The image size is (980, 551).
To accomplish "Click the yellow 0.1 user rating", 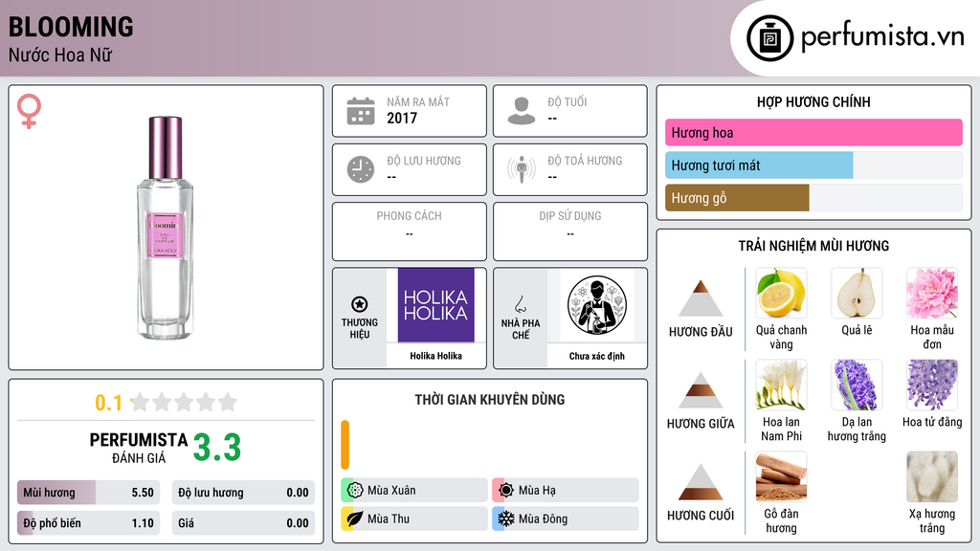I will pos(108,403).
